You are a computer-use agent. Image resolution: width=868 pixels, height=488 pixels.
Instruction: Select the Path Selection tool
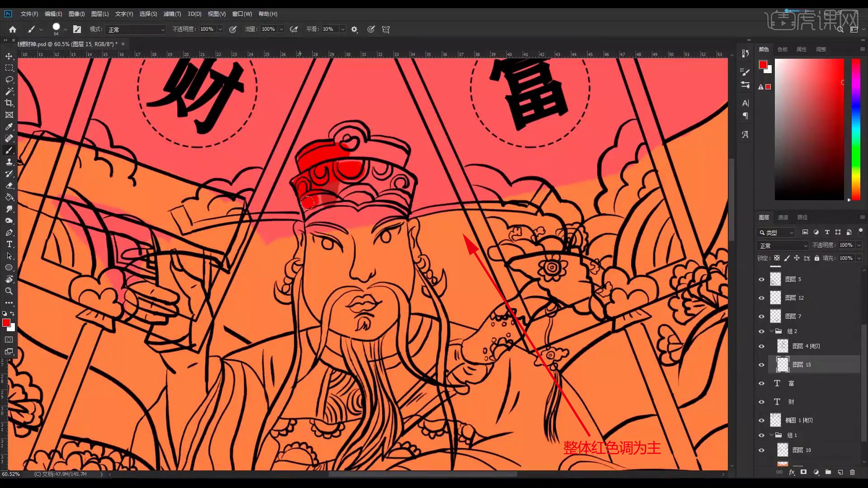pos(9,256)
